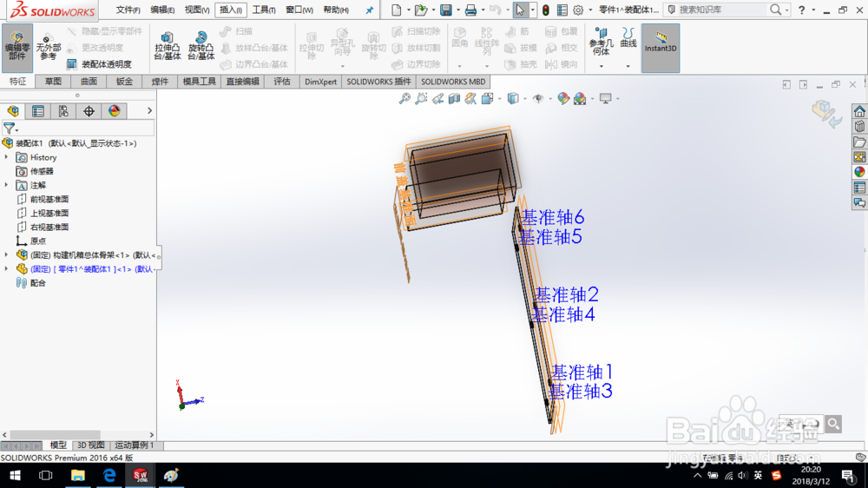The image size is (868, 488).
Task: Switch to the Sketch (草图) tab
Action: click(x=53, y=82)
